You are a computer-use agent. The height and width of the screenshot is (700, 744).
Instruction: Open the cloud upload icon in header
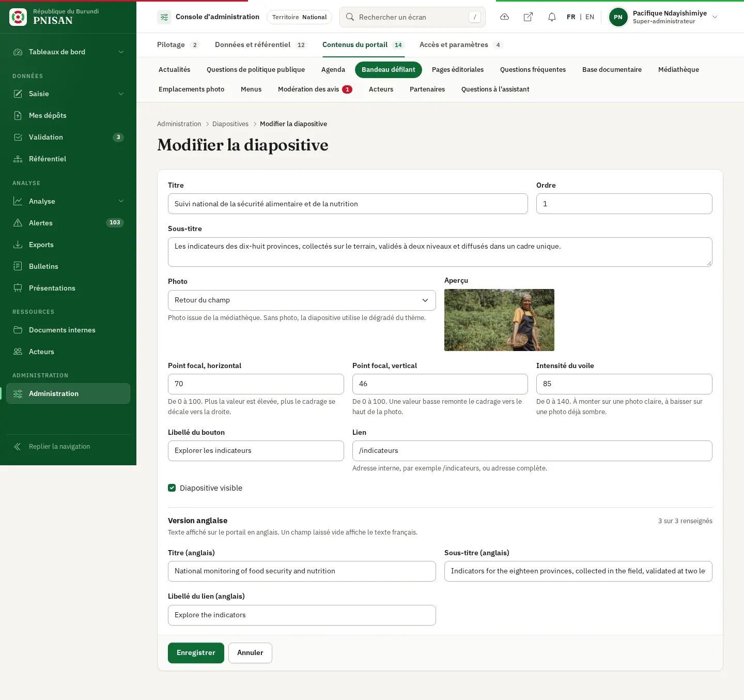[505, 17]
